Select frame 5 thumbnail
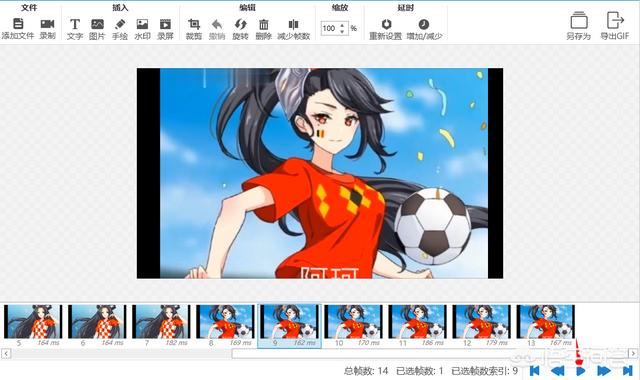This screenshot has height=380, width=640. click(33, 326)
